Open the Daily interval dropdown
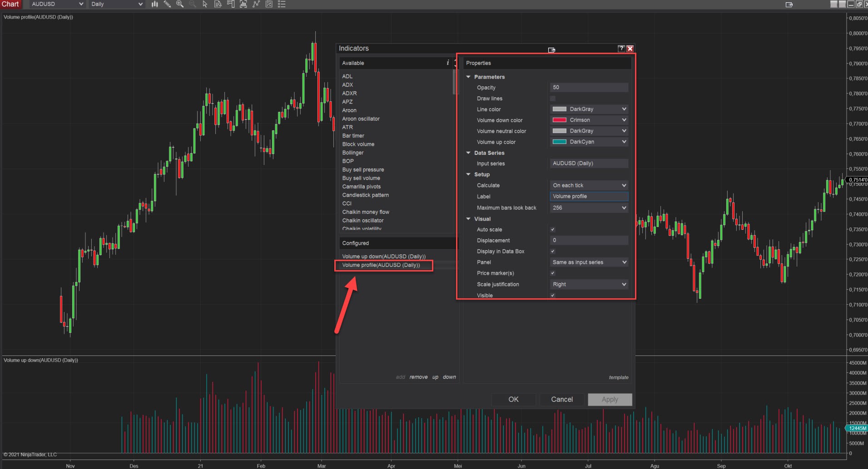Image resolution: width=868 pixels, height=469 pixels. coord(117,4)
